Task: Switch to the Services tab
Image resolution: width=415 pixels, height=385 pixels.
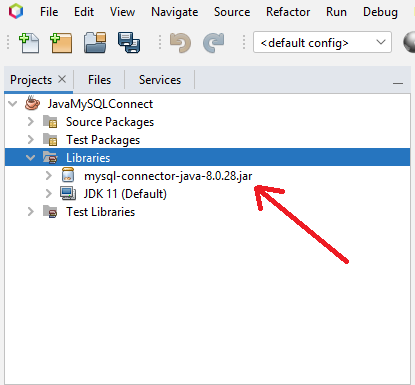Action: point(160,80)
